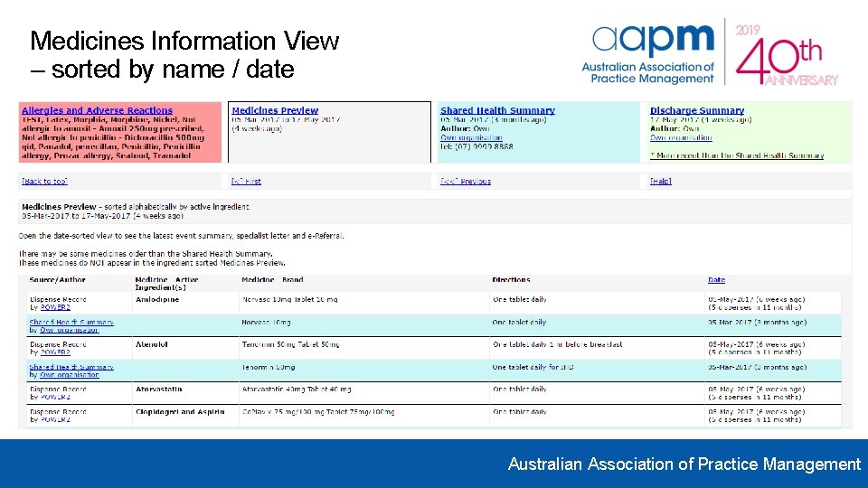Click POWER2 author in Atenolol row
The height and width of the screenshot is (488, 868).
(55, 352)
